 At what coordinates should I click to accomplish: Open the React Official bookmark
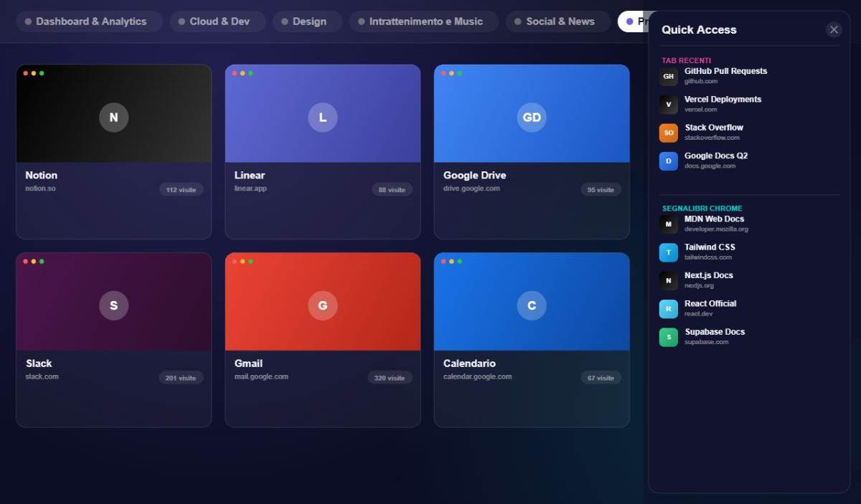click(749, 308)
